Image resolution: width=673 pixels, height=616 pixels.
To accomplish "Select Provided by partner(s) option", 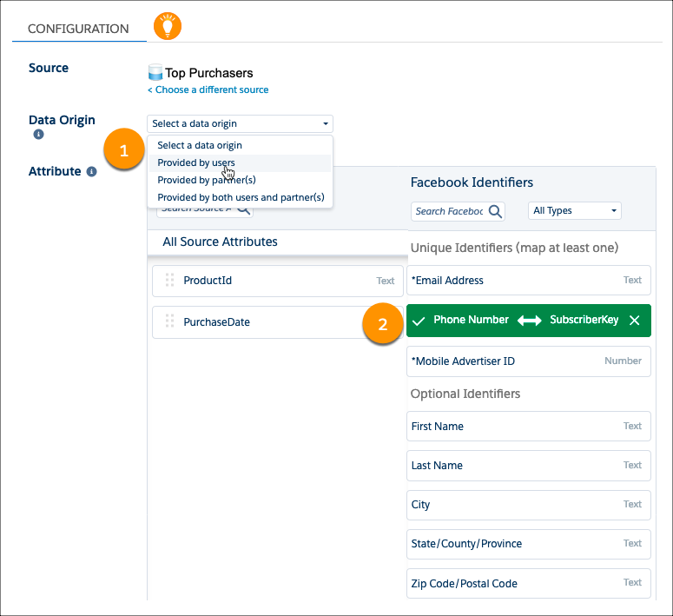I will coord(240,180).
